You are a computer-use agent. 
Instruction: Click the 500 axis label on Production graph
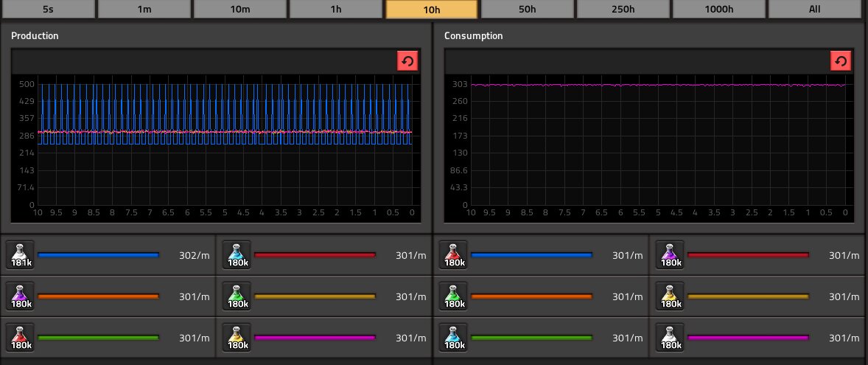tap(28, 84)
